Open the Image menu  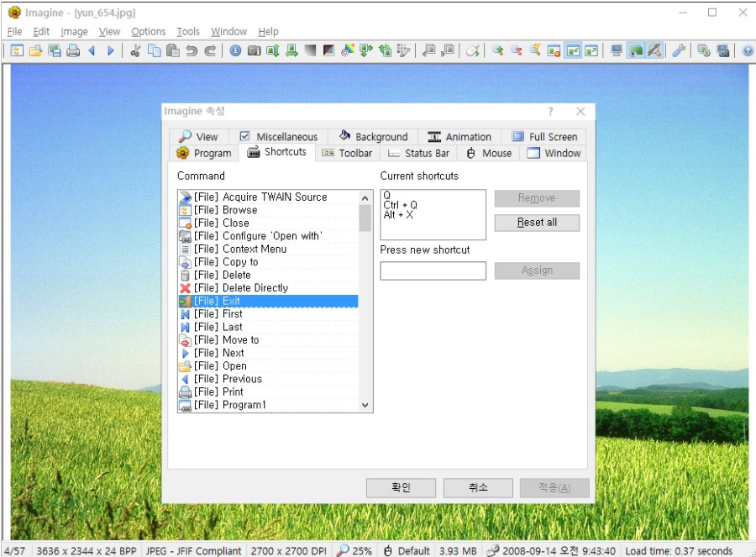pyautogui.click(x=74, y=31)
